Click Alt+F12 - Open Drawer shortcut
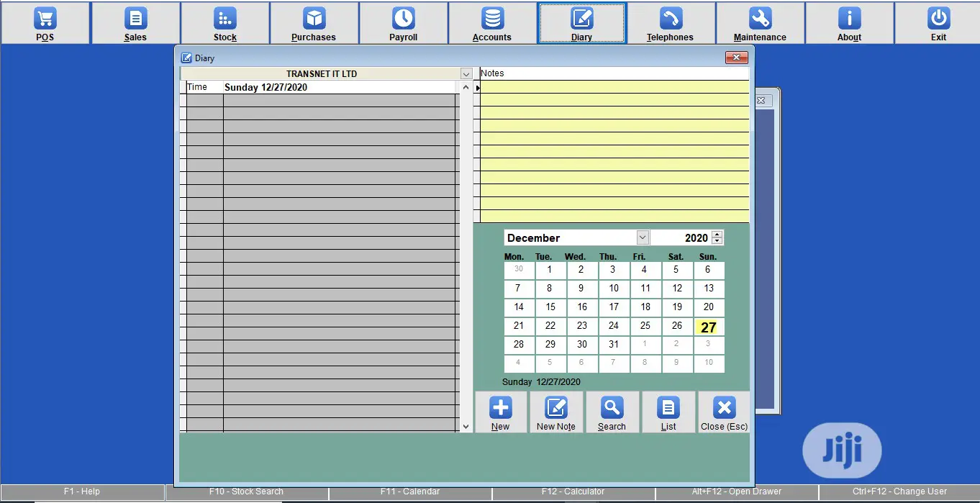The image size is (980, 503). click(737, 492)
